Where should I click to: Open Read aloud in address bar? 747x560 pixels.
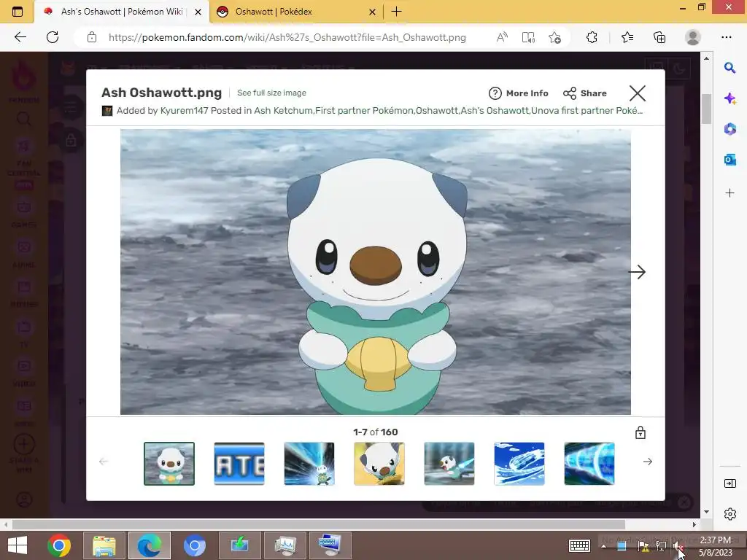point(502,37)
